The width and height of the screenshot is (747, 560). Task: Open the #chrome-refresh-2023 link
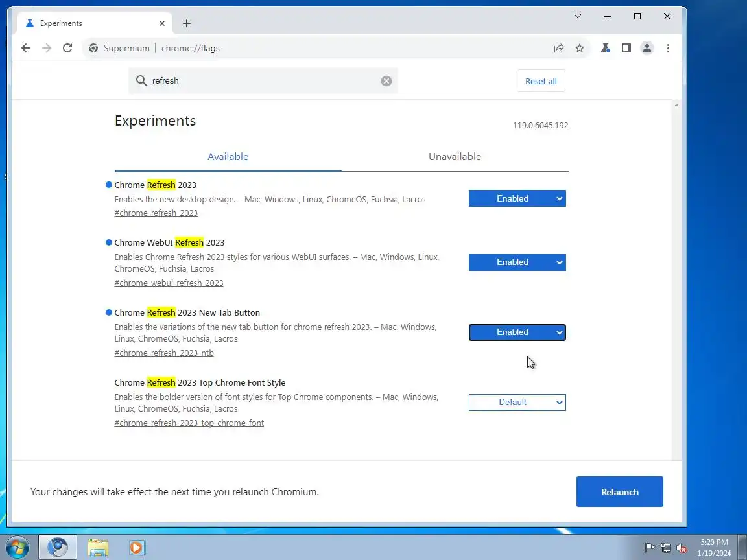coord(156,213)
